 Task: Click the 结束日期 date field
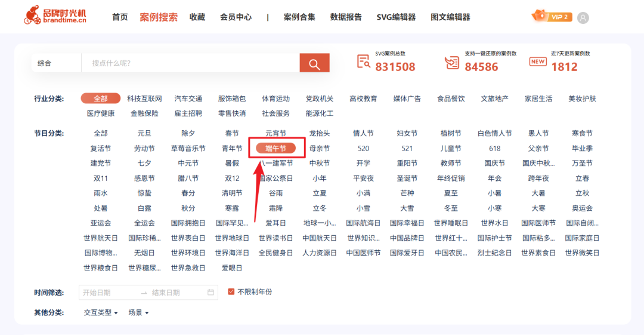pos(166,293)
